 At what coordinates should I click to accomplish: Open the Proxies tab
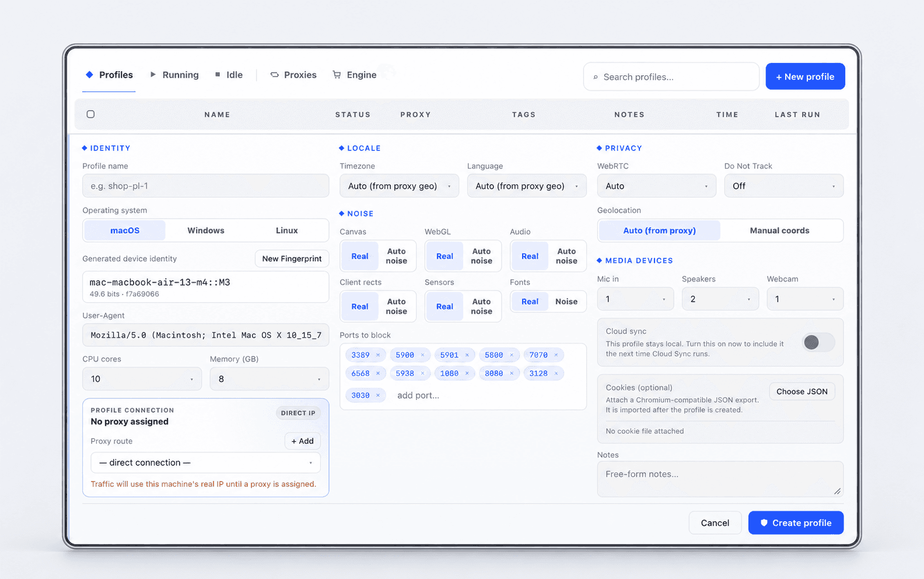click(293, 75)
